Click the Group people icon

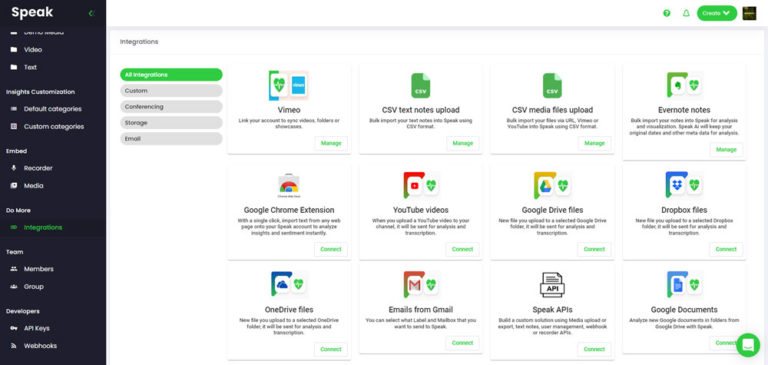point(14,287)
